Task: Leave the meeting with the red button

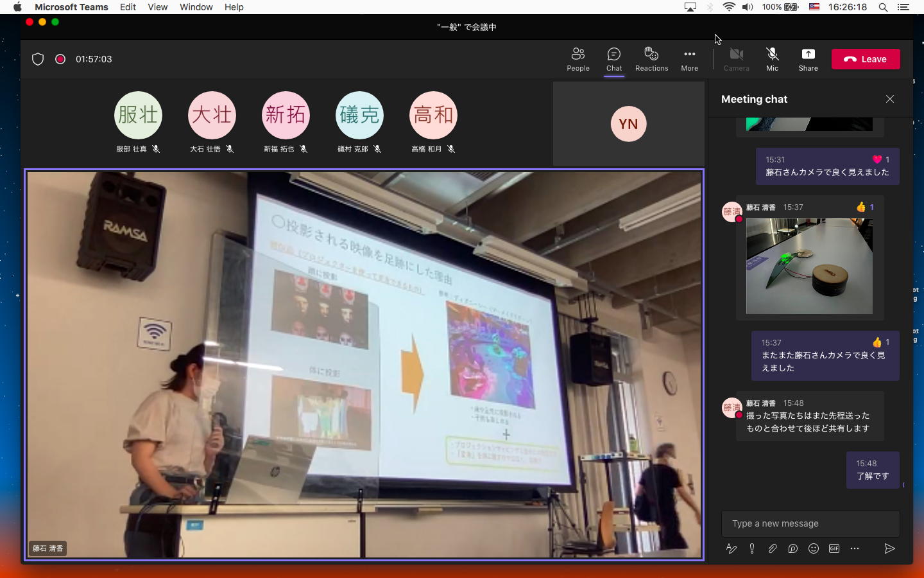Action: click(866, 59)
